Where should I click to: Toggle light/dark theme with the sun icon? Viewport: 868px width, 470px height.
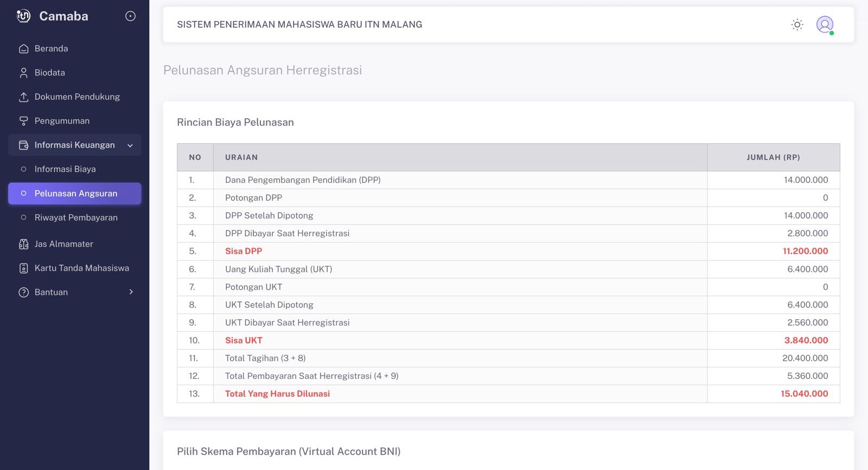(797, 24)
